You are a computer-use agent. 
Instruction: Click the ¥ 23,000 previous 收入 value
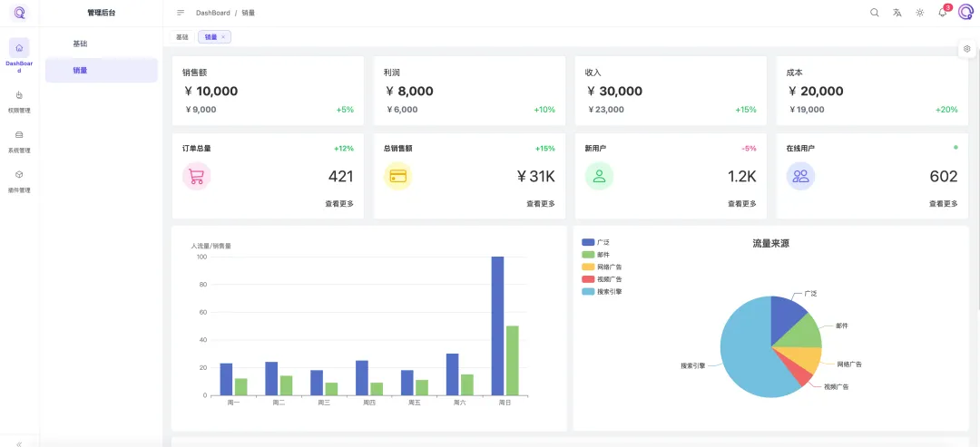coord(606,110)
